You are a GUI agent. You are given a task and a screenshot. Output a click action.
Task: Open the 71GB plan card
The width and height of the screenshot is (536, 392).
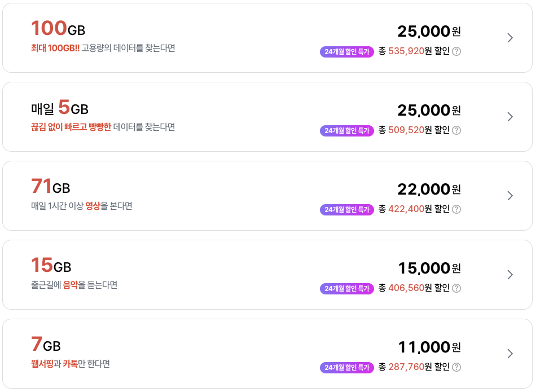pos(268,196)
